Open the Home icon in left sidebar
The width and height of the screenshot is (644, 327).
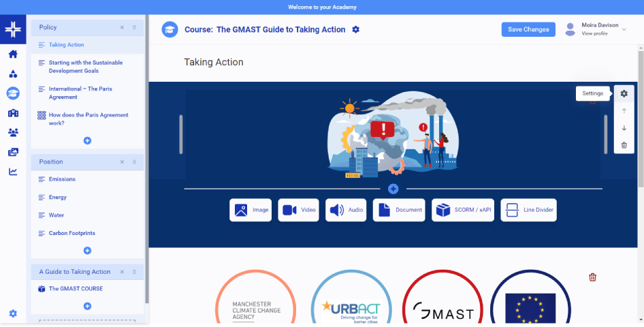tap(13, 54)
